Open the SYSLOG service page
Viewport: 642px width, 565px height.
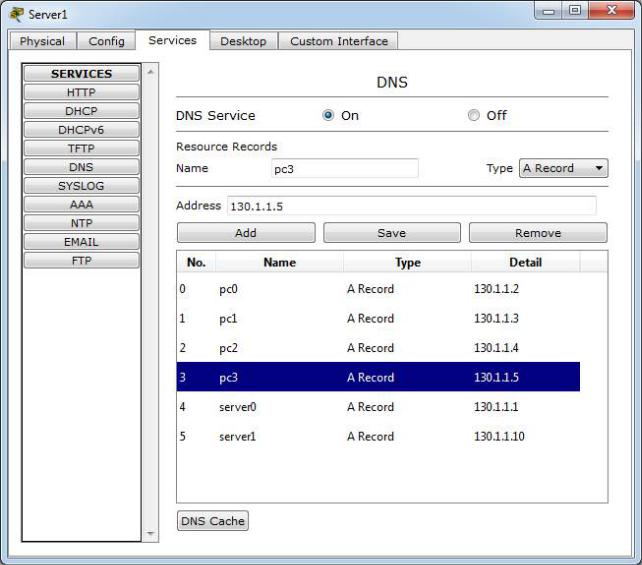[x=81, y=186]
